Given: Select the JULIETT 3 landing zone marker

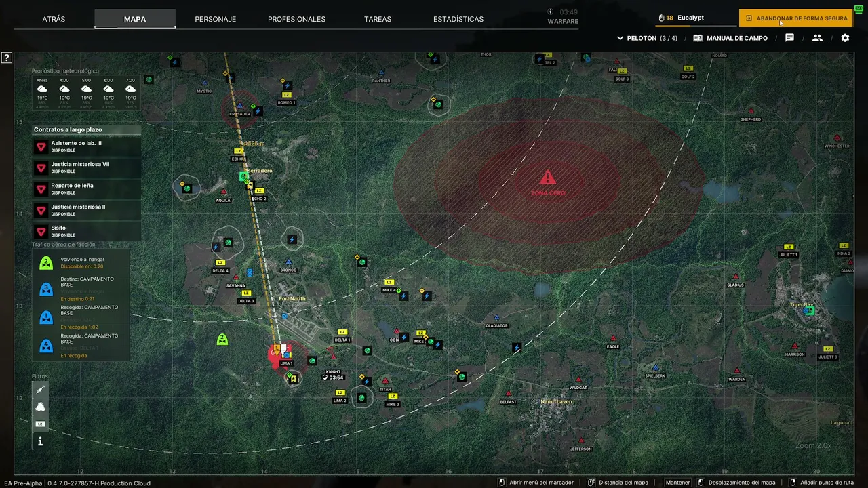Looking at the screenshot, I should coord(827,349).
